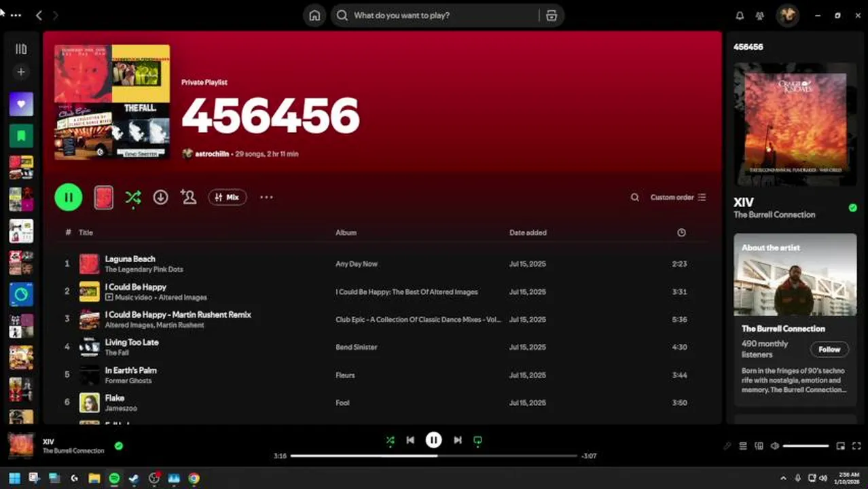
Task: Click XIV album art in right panel
Action: pyautogui.click(x=795, y=124)
